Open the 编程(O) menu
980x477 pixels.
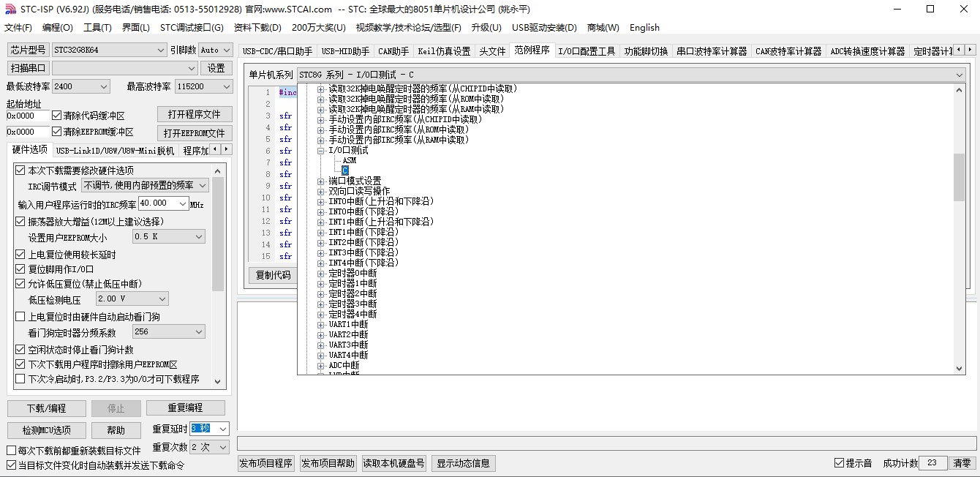58,28
